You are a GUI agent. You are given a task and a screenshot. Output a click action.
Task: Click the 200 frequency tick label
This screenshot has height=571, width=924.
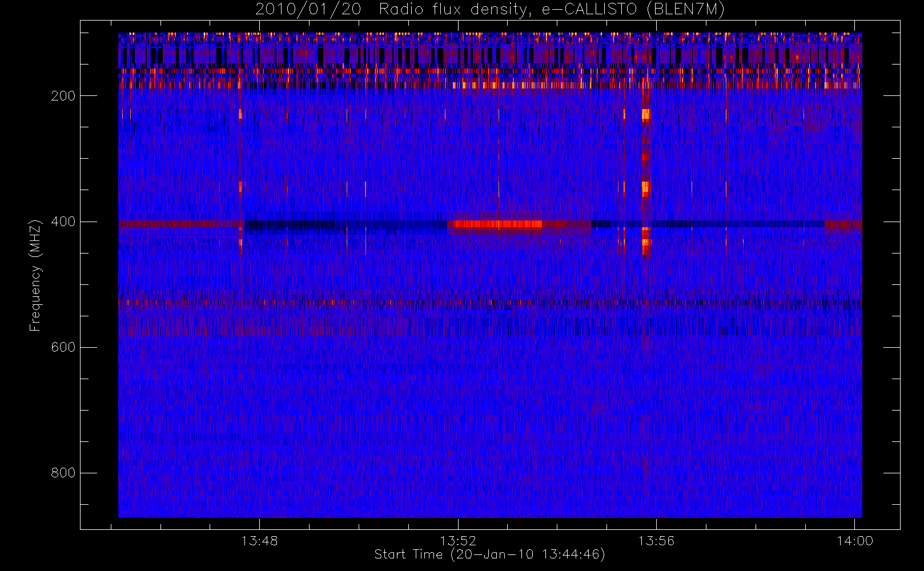63,96
